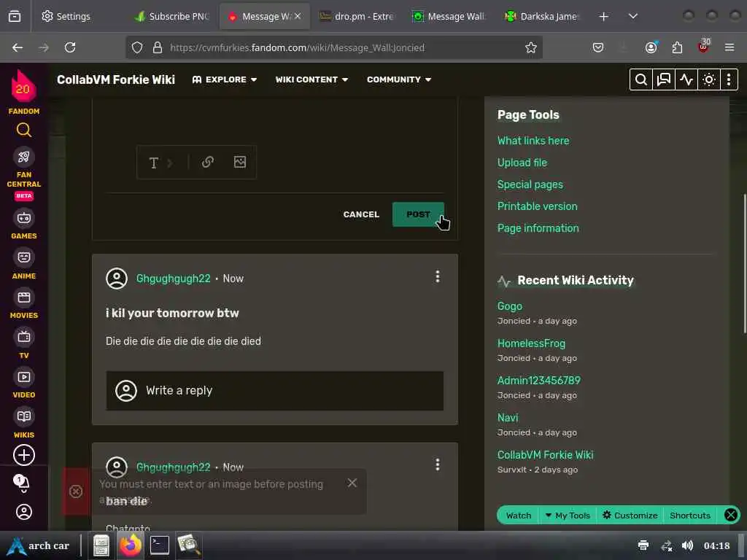Click the Post button
Viewport: 747px width, 560px height.
click(x=418, y=214)
